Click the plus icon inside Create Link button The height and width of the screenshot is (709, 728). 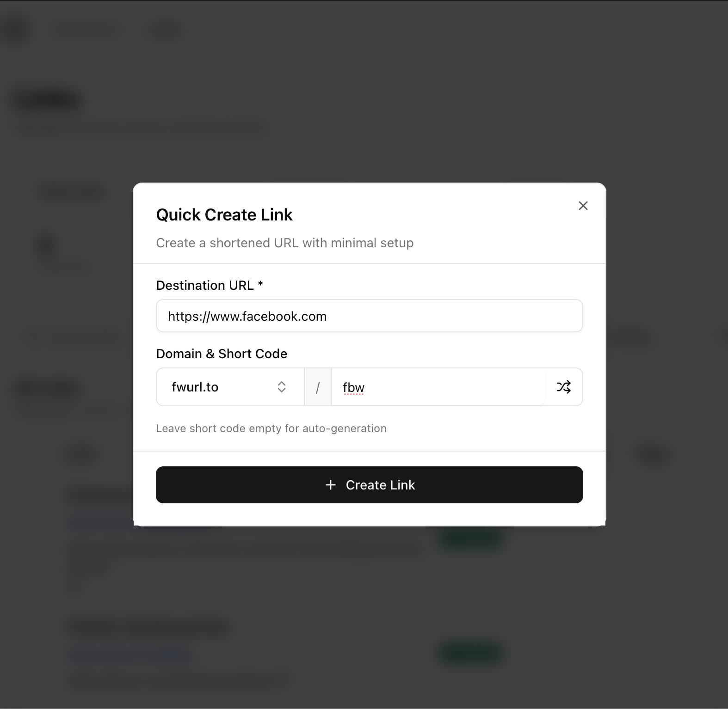click(330, 485)
